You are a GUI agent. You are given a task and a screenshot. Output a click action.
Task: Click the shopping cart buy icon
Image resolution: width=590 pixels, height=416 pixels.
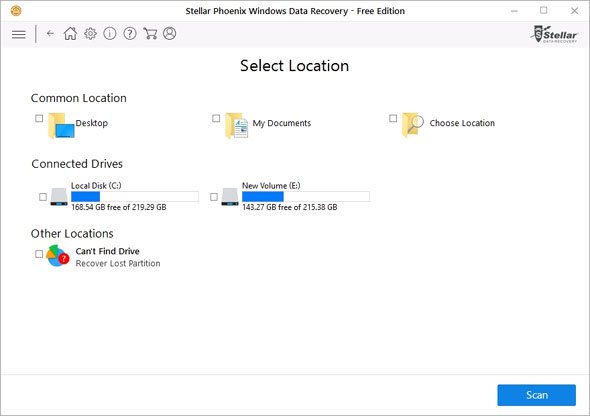(x=150, y=33)
